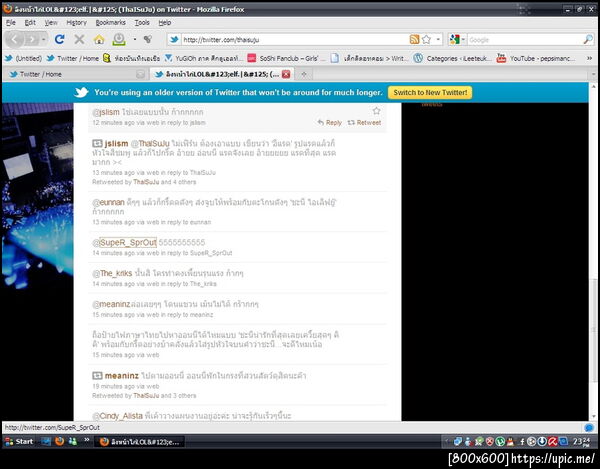Launch Firefox from quick launch icon

[59, 441]
